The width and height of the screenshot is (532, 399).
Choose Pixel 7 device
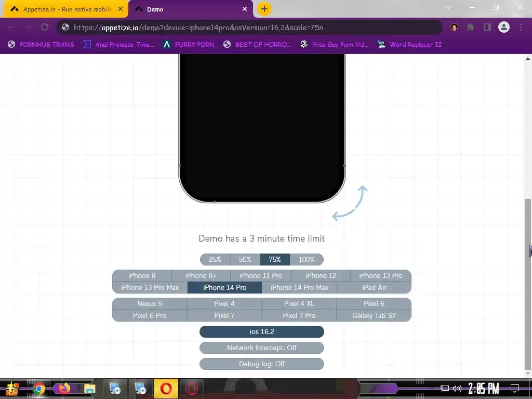click(224, 315)
